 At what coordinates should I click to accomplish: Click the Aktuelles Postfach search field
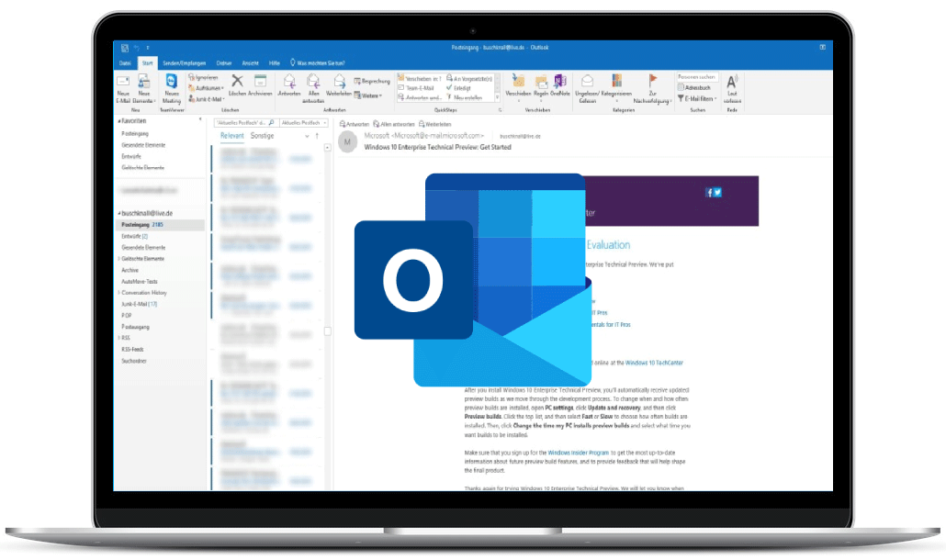point(245,122)
